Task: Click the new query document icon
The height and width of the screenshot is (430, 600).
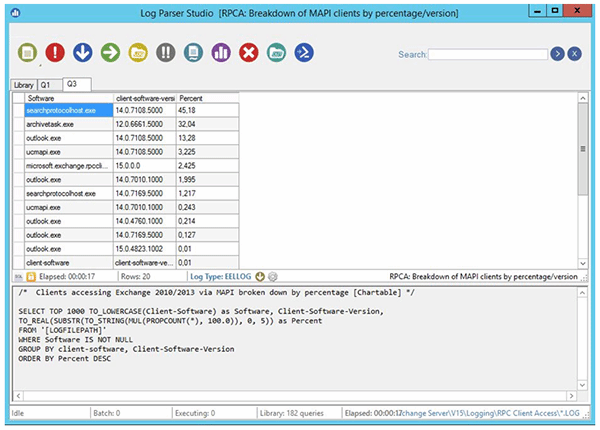Action: pos(28,52)
